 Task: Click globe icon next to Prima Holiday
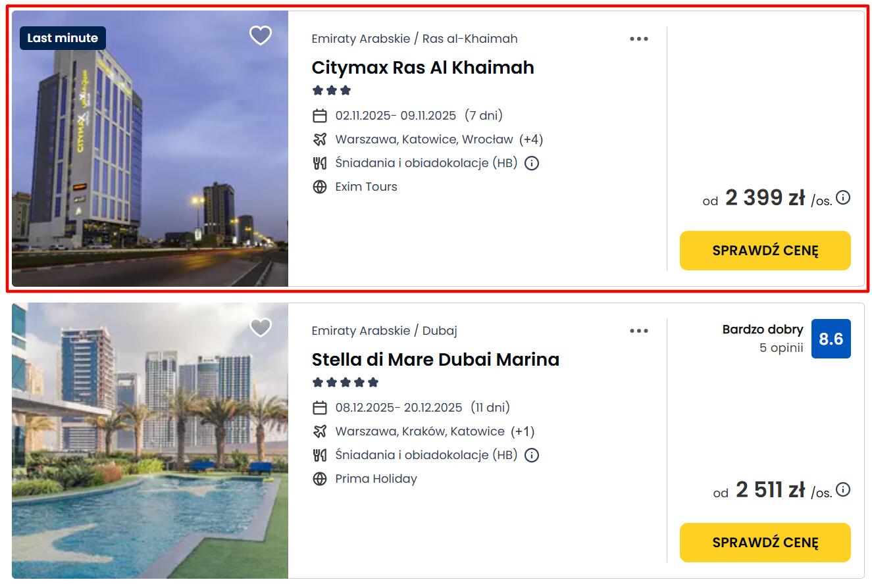[x=320, y=479]
